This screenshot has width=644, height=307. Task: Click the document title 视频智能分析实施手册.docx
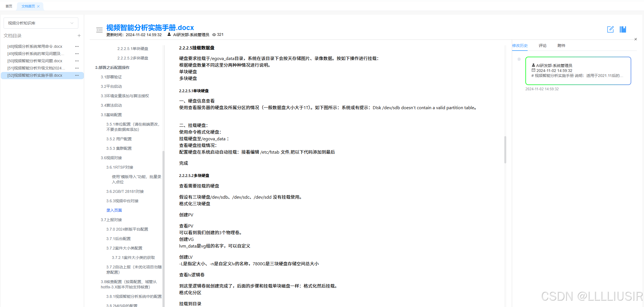tap(150, 28)
